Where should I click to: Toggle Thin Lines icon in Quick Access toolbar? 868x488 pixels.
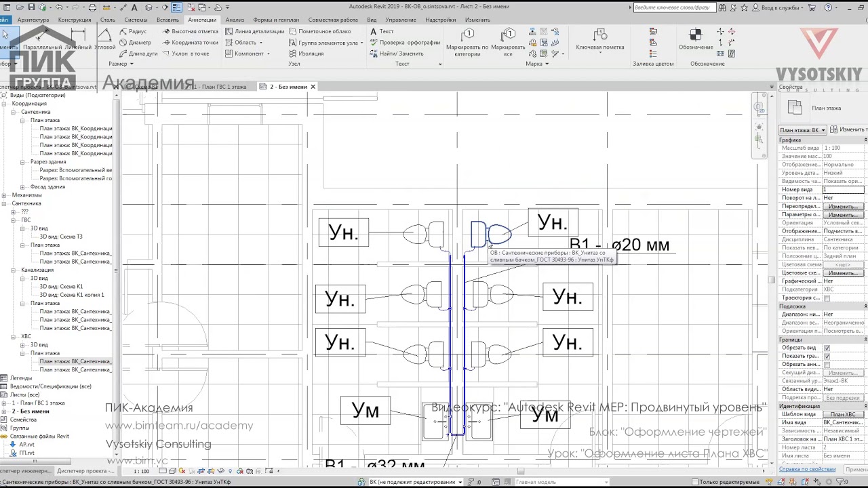click(x=176, y=7)
